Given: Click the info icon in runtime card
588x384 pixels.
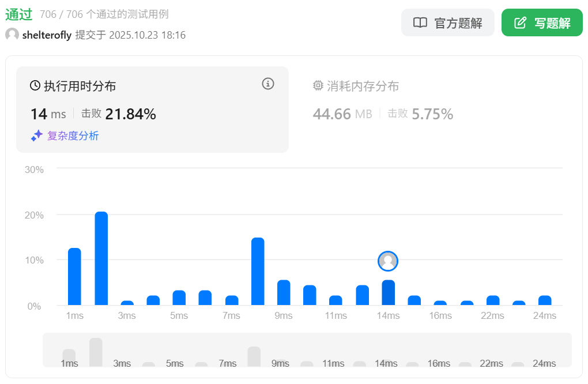Looking at the screenshot, I should [268, 84].
